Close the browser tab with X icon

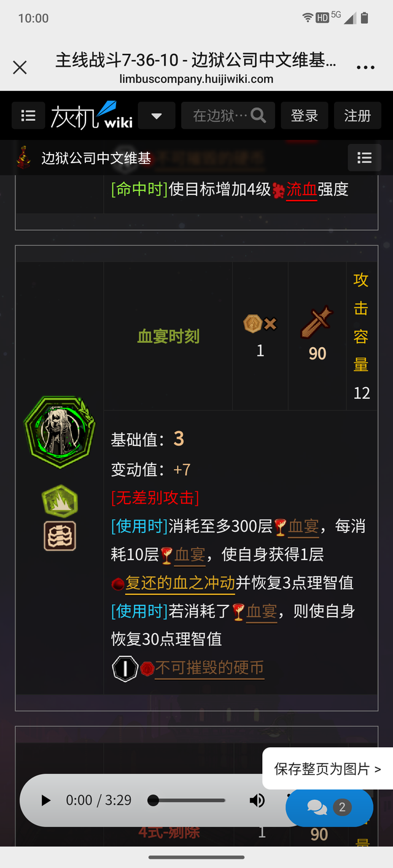tap(20, 67)
